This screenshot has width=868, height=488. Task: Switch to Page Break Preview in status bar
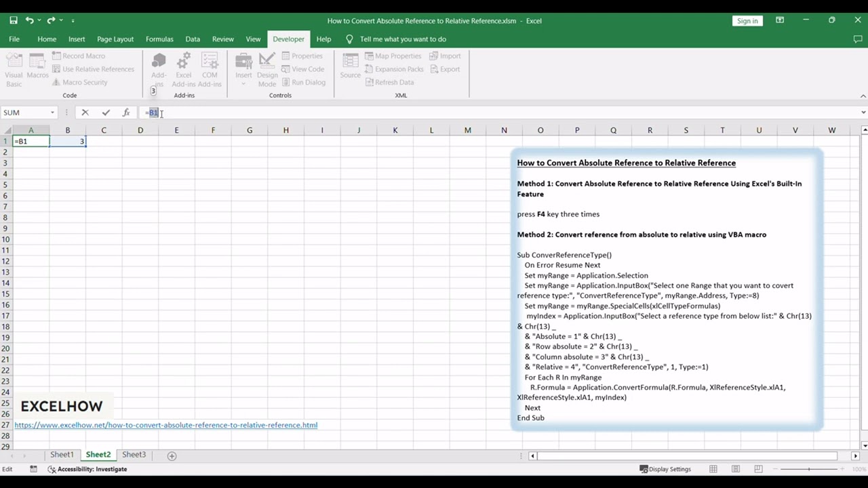point(758,469)
